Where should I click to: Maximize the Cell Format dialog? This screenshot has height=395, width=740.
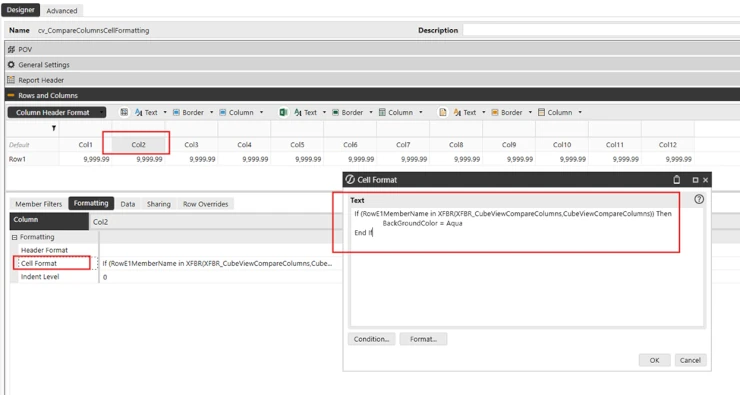point(695,180)
